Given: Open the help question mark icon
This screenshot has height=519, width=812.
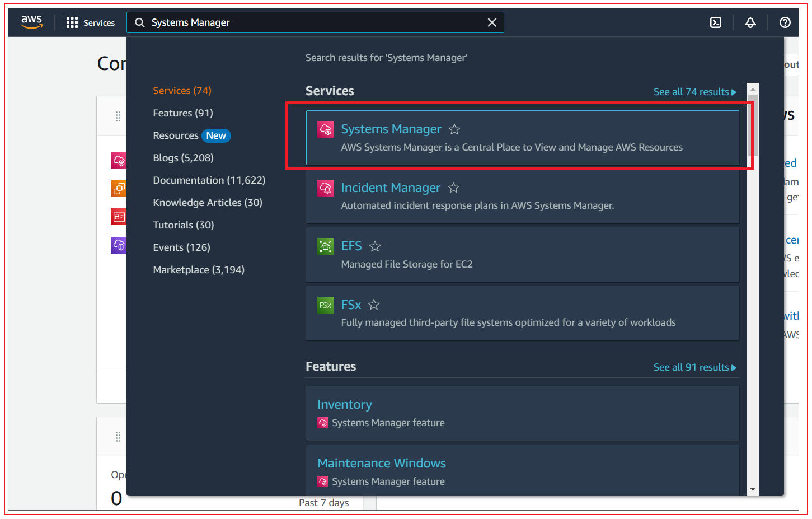Looking at the screenshot, I should coord(785,22).
